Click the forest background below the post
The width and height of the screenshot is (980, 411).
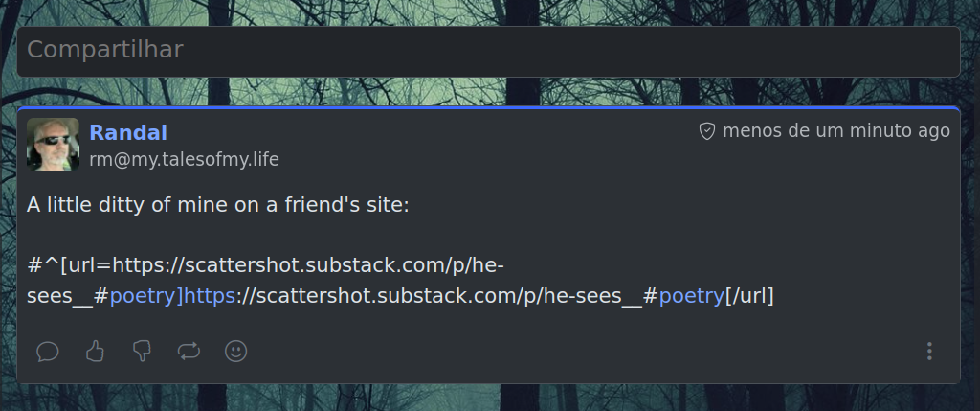pyautogui.click(x=487, y=398)
